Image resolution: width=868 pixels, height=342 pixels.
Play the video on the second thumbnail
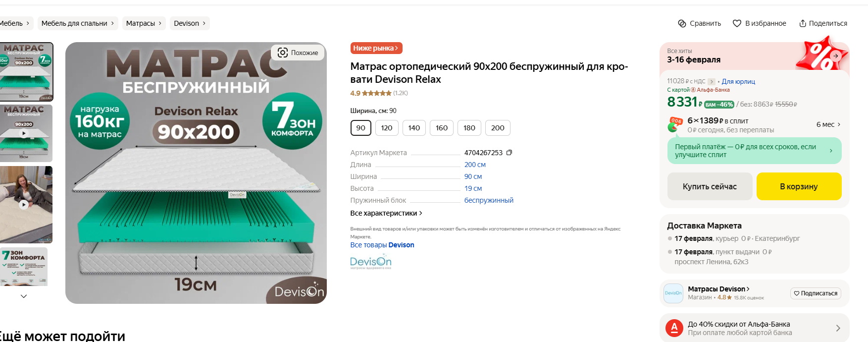(24, 133)
